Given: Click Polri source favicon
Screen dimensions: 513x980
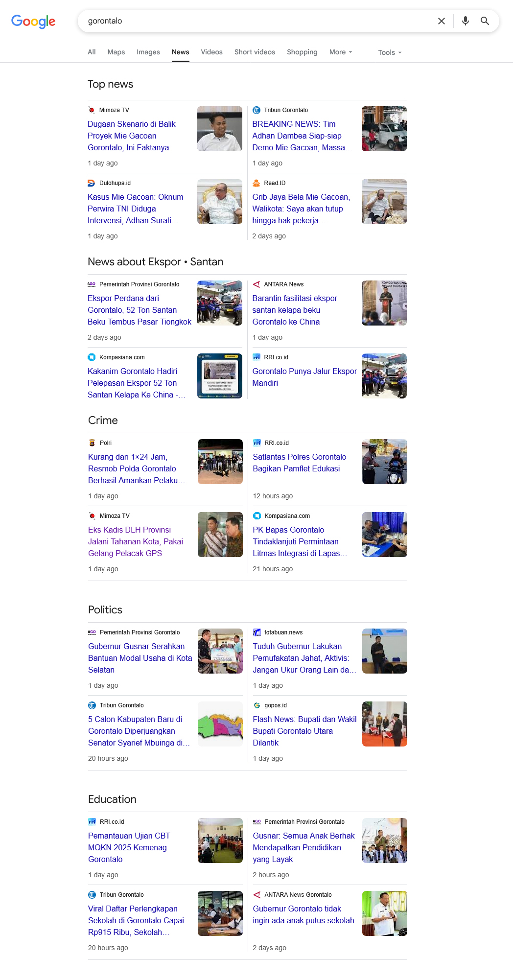Looking at the screenshot, I should 92,443.
